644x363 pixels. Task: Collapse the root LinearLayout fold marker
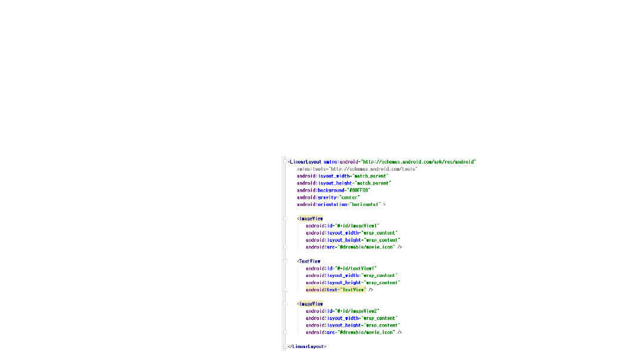285,161
